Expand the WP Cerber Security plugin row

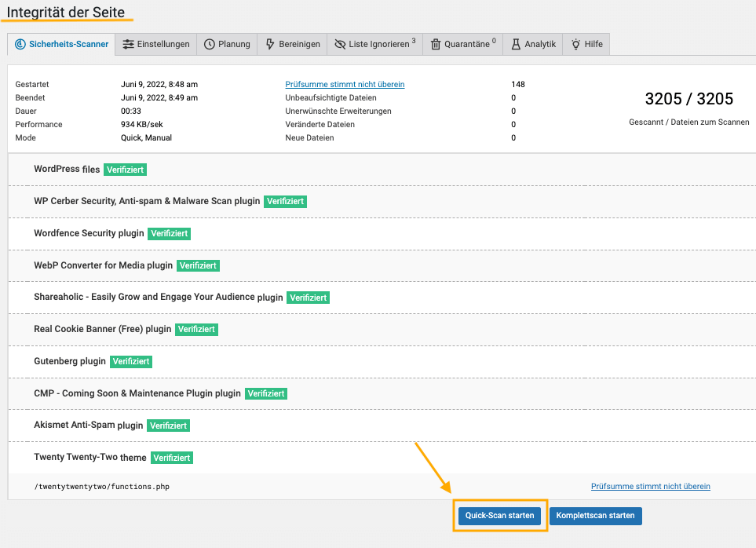click(382, 202)
